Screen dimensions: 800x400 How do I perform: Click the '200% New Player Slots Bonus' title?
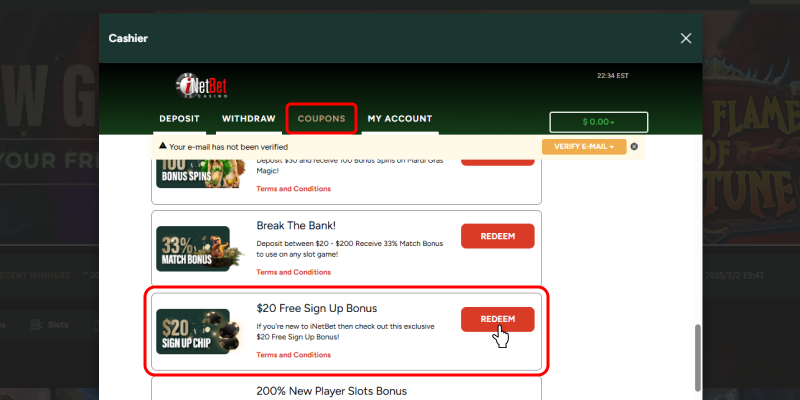pos(332,391)
